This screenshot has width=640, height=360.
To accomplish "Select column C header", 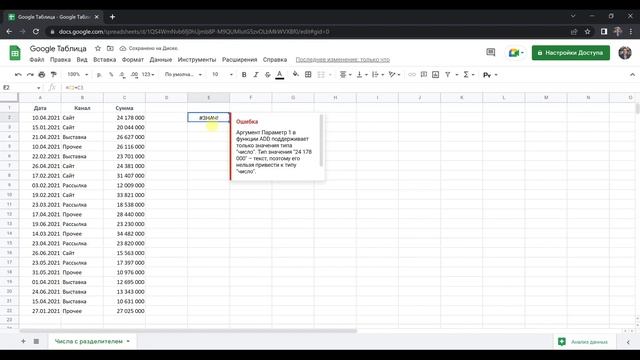I will (x=124, y=98).
